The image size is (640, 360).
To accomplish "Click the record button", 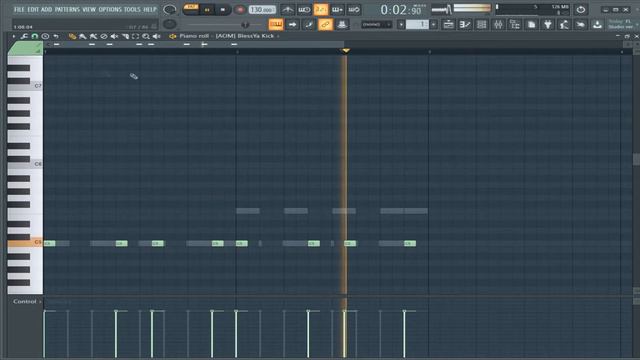I will (x=240, y=9).
